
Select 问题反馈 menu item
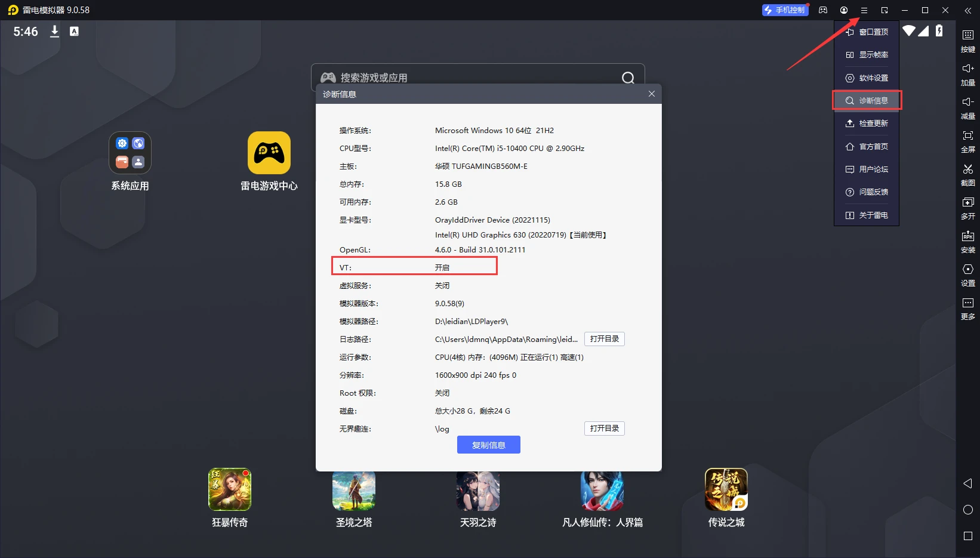pyautogui.click(x=867, y=192)
